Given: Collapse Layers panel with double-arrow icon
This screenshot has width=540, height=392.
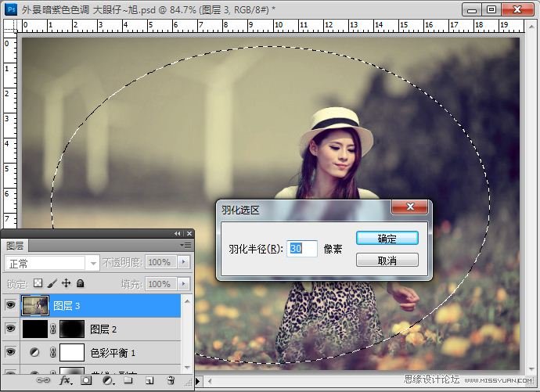Looking at the screenshot, I should pyautogui.click(x=177, y=233).
